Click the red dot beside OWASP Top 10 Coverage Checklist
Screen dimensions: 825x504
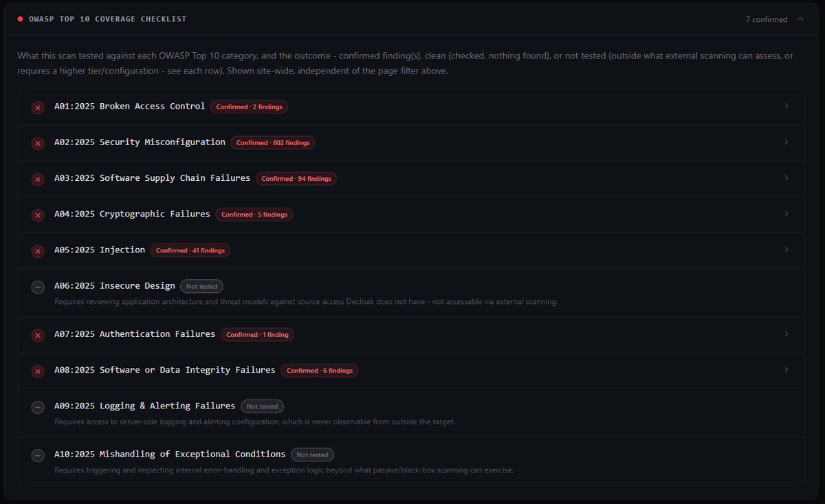[20, 19]
